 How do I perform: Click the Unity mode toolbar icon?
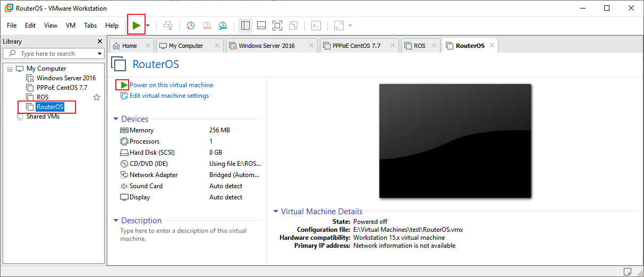pyautogui.click(x=293, y=25)
